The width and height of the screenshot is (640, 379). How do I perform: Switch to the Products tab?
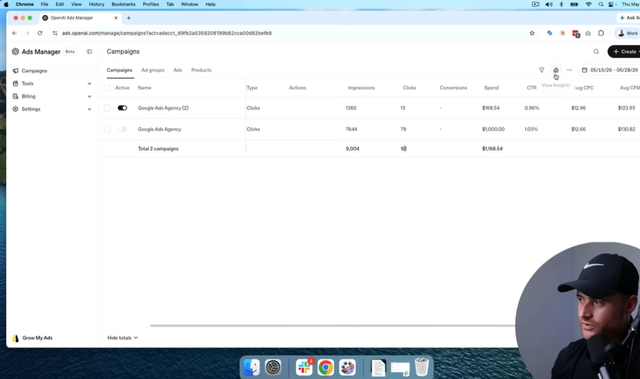[201, 70]
